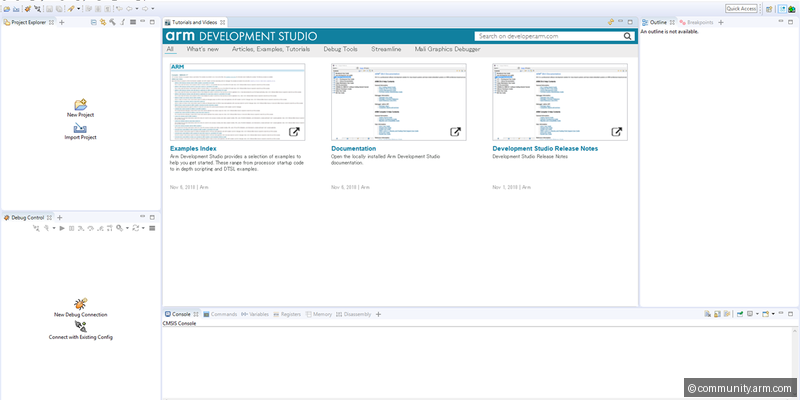This screenshot has height=400, width=800.
Task: Click the pin icon in Tutorials view toolbar
Action: click(x=611, y=22)
